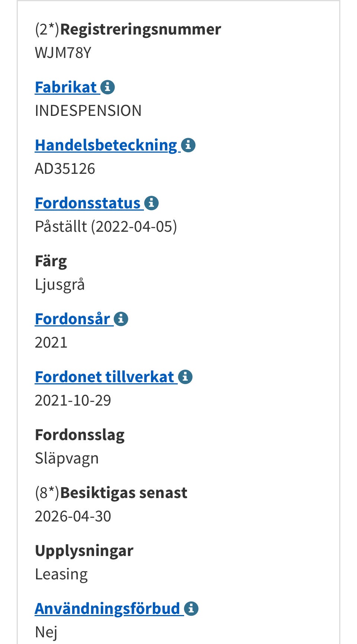Open the Användningsförbud info icon
Screen dimensions: 357x644
click(191, 609)
